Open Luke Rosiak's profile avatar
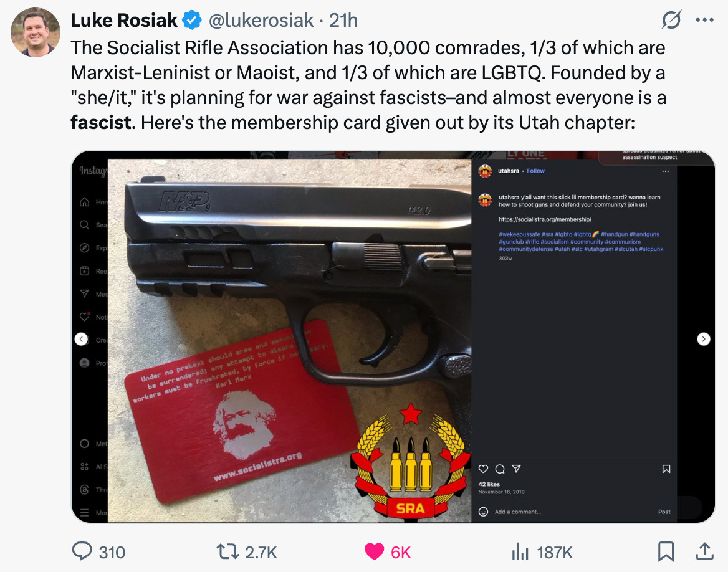Viewport: 728px width, 572px height. point(36,32)
